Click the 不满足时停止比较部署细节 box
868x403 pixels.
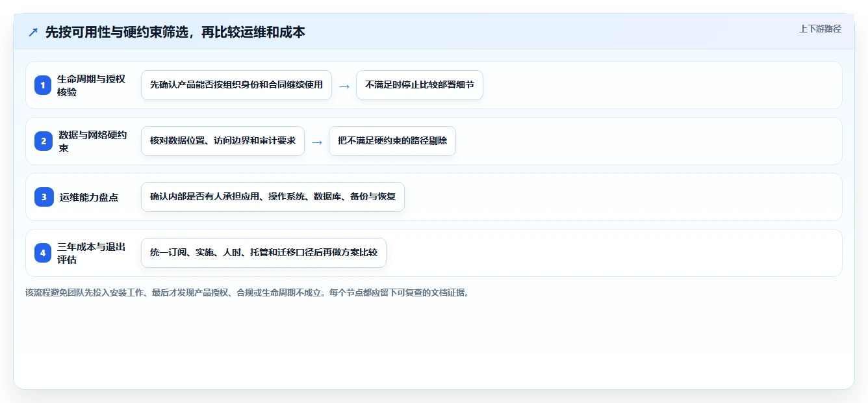[420, 85]
